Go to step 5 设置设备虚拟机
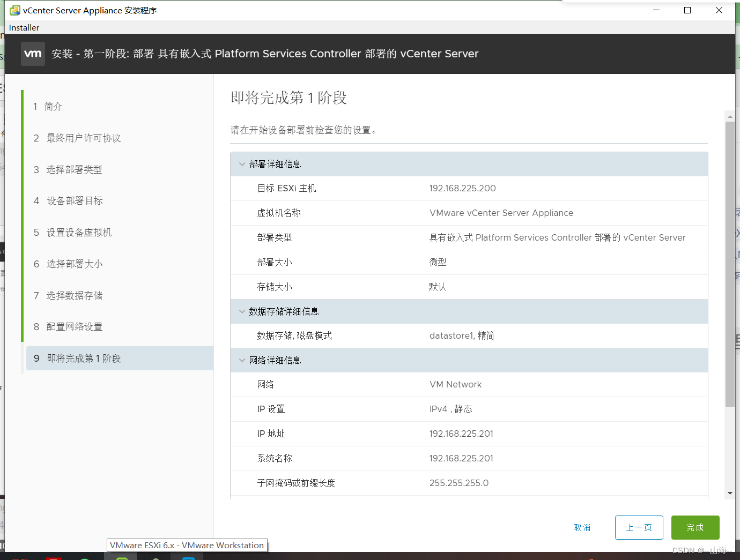Image resolution: width=740 pixels, height=560 pixels. pyautogui.click(x=72, y=232)
